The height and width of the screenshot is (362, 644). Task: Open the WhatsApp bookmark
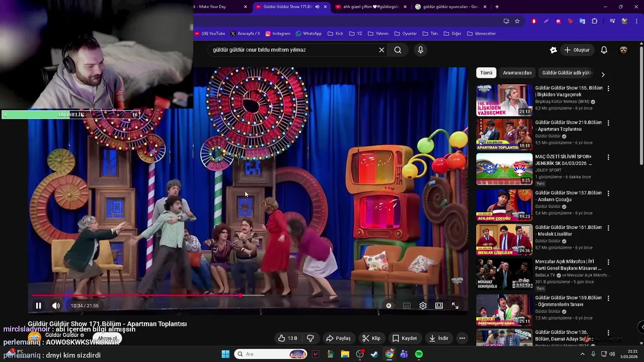[x=308, y=34]
